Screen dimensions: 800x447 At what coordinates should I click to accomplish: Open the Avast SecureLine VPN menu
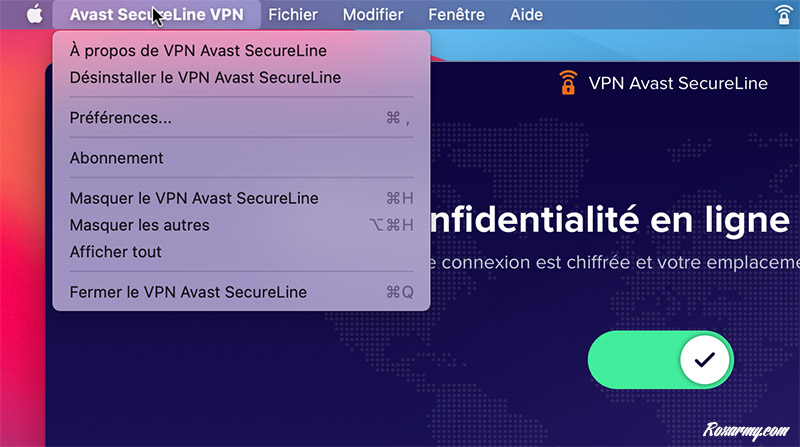click(x=156, y=15)
